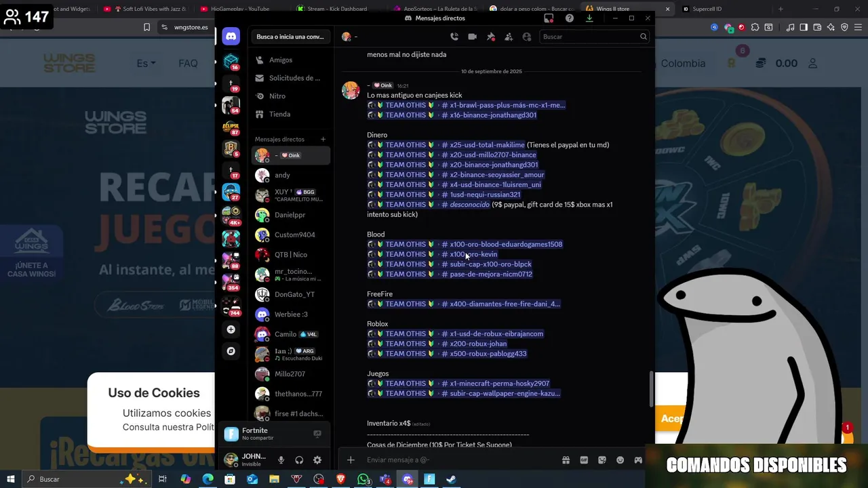The image size is (868, 488).
Task: Open DM with Millo2707
Action: click(x=290, y=374)
